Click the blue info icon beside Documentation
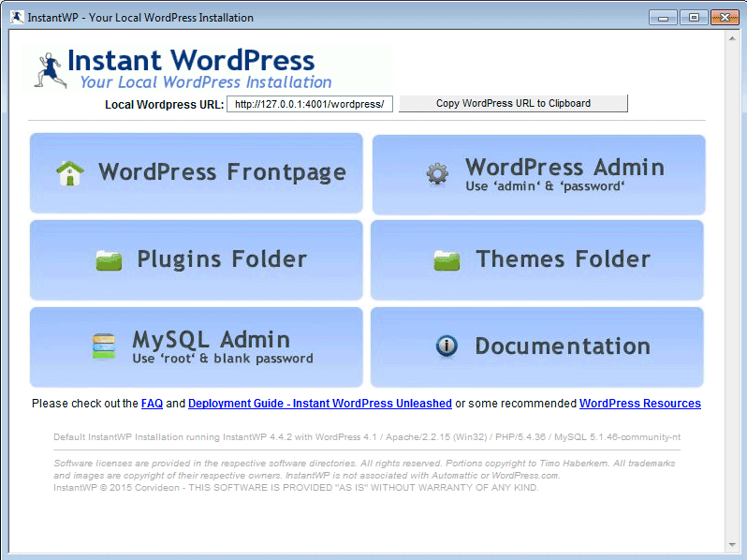The height and width of the screenshot is (560, 747). pos(447,346)
